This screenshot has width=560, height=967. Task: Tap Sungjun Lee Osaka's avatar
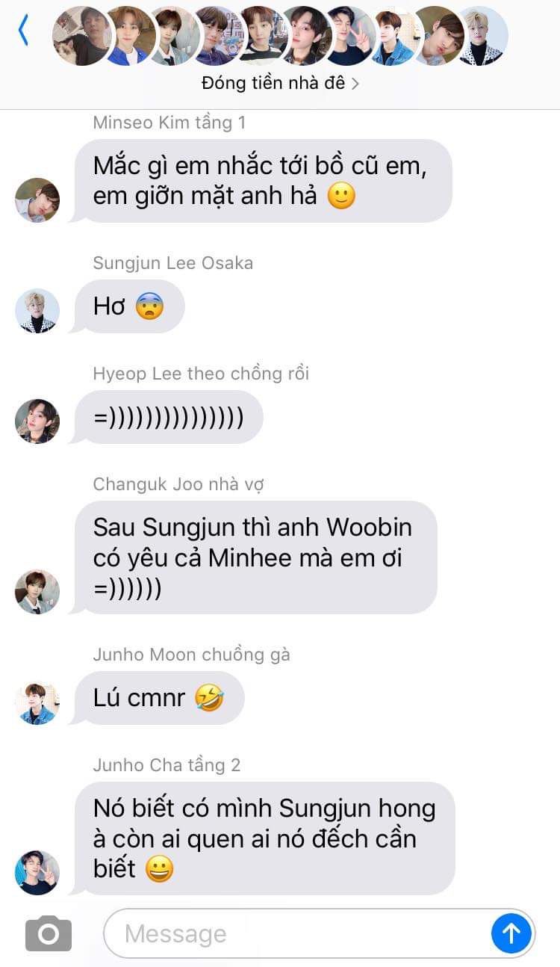[37, 311]
